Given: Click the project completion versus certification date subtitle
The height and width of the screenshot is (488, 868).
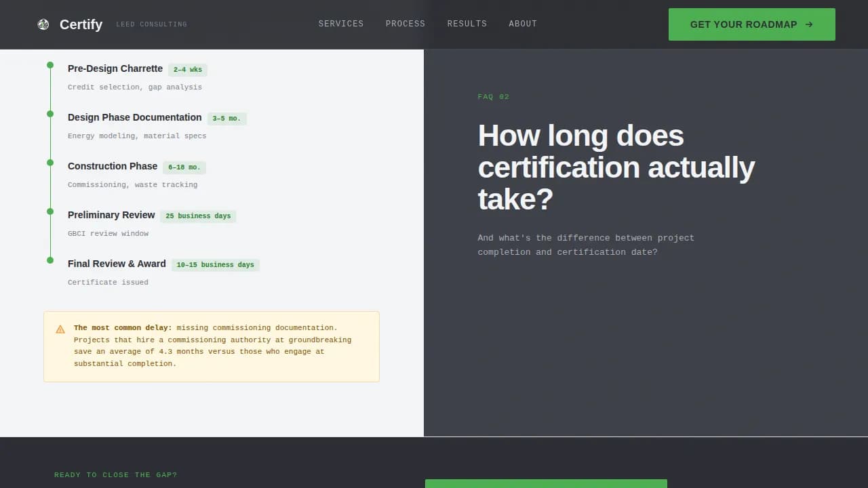Looking at the screenshot, I should (x=586, y=245).
